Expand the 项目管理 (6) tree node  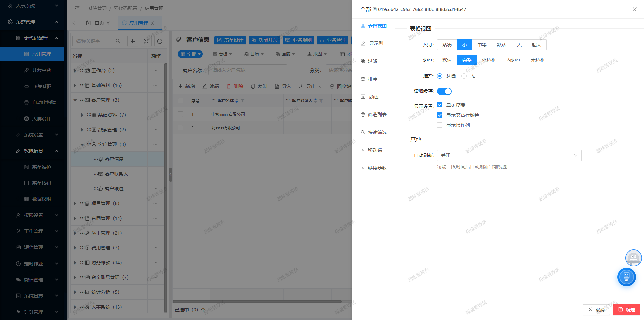[75, 203]
